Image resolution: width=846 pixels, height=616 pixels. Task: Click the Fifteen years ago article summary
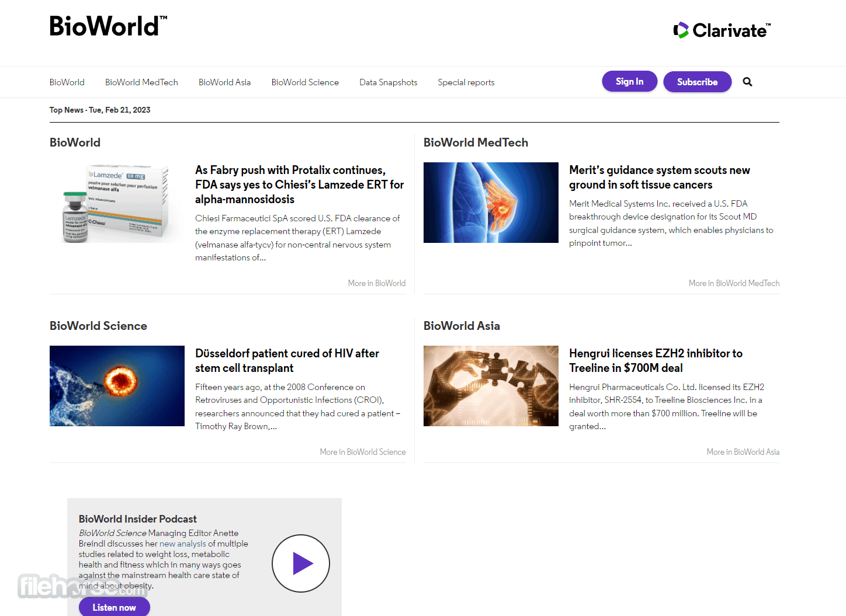coord(298,407)
